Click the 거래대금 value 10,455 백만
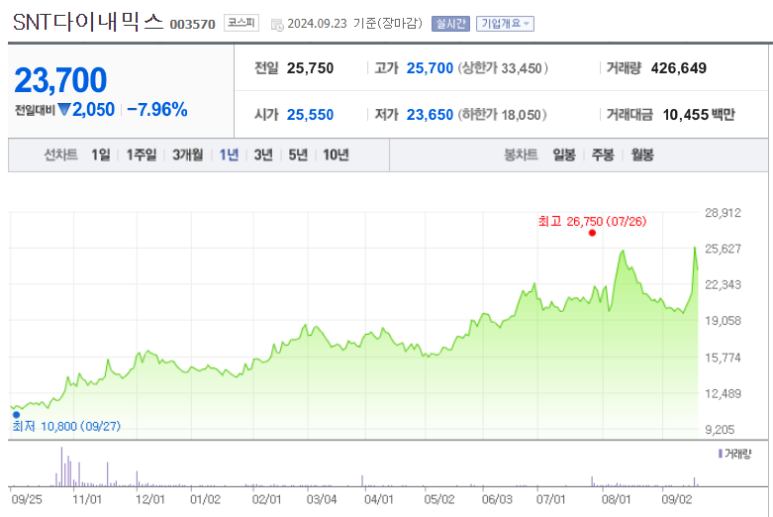 pyautogui.click(x=699, y=114)
